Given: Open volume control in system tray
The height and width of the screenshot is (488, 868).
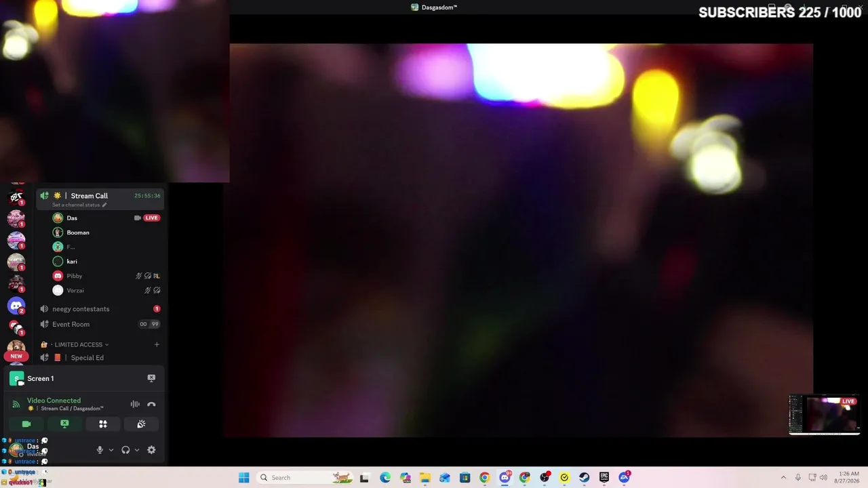Looking at the screenshot, I should [823, 478].
